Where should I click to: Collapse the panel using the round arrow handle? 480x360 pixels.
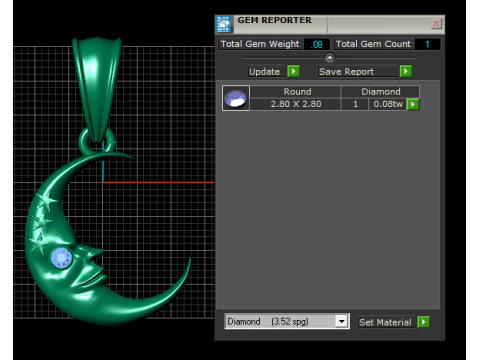[329, 58]
